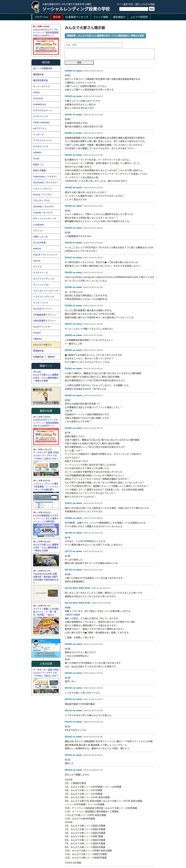Open Funds 4,000円分 campaign thumbnail
The width and height of the screenshot is (186, 868).
coord(46,530)
